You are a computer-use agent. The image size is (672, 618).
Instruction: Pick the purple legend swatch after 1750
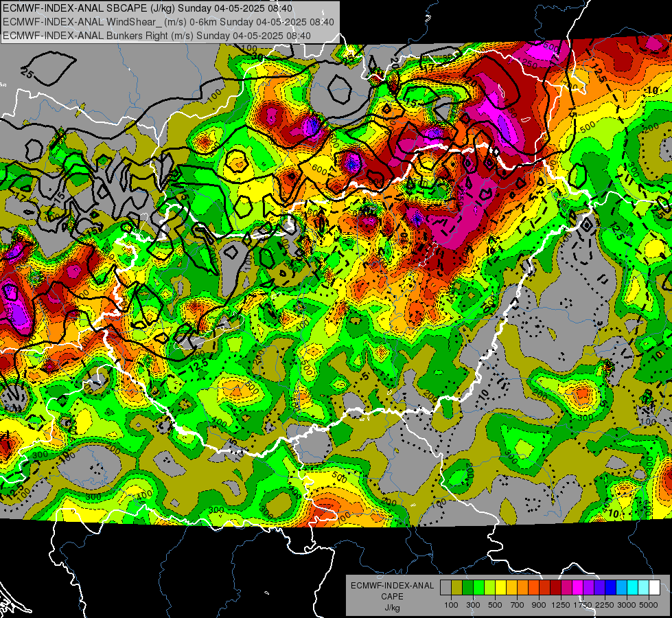click(589, 588)
